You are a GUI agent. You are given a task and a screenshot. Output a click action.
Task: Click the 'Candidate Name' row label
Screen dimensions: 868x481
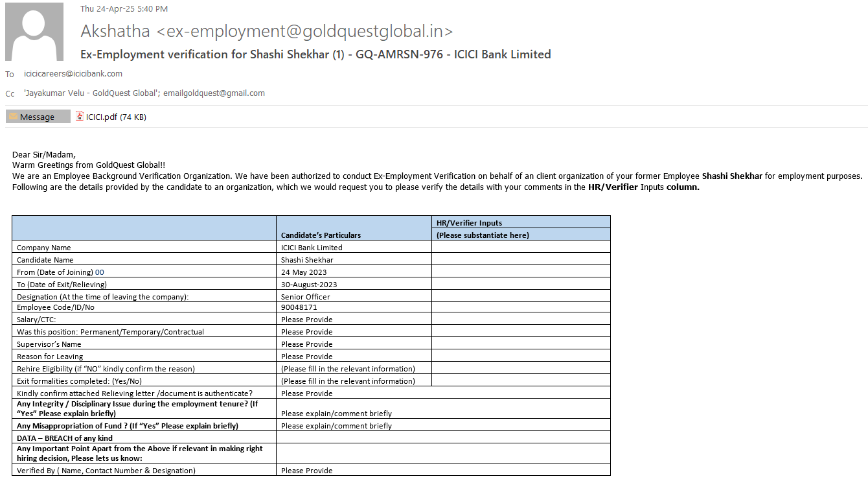(x=45, y=260)
